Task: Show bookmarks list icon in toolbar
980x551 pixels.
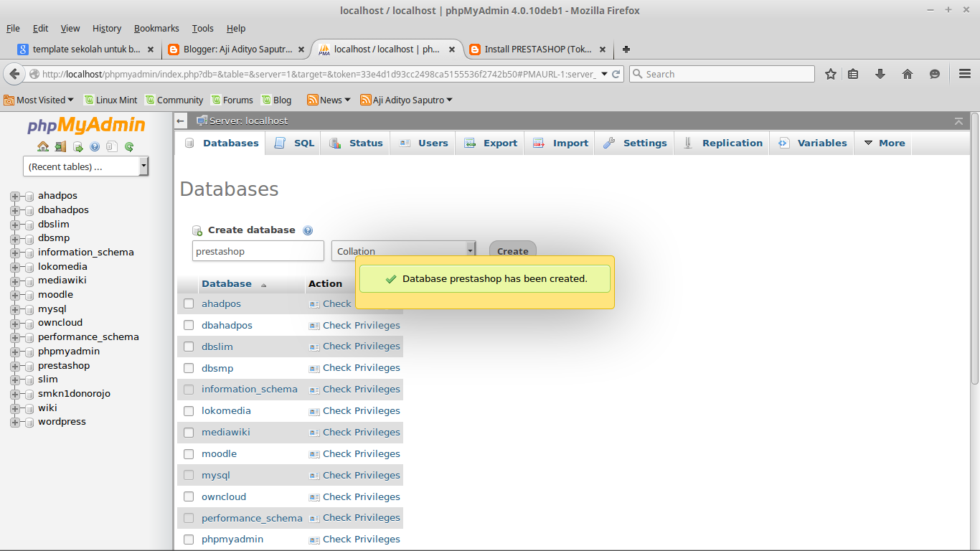Action: (853, 74)
